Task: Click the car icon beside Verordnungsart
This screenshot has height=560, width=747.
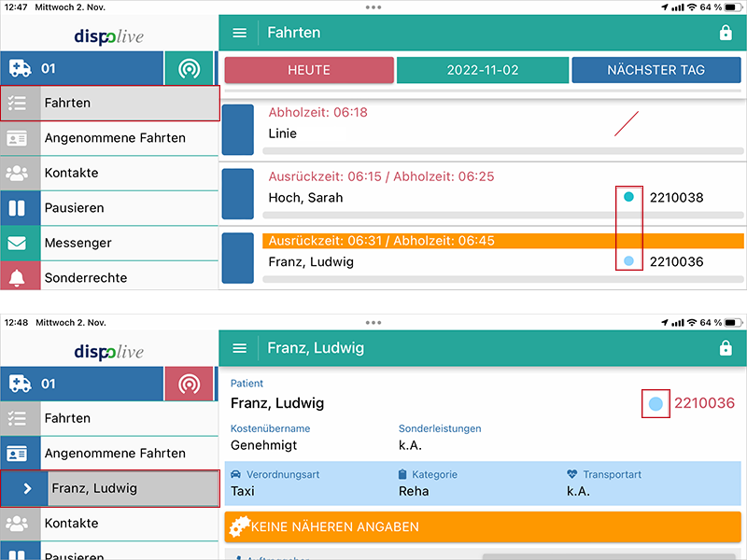Action: (235, 474)
